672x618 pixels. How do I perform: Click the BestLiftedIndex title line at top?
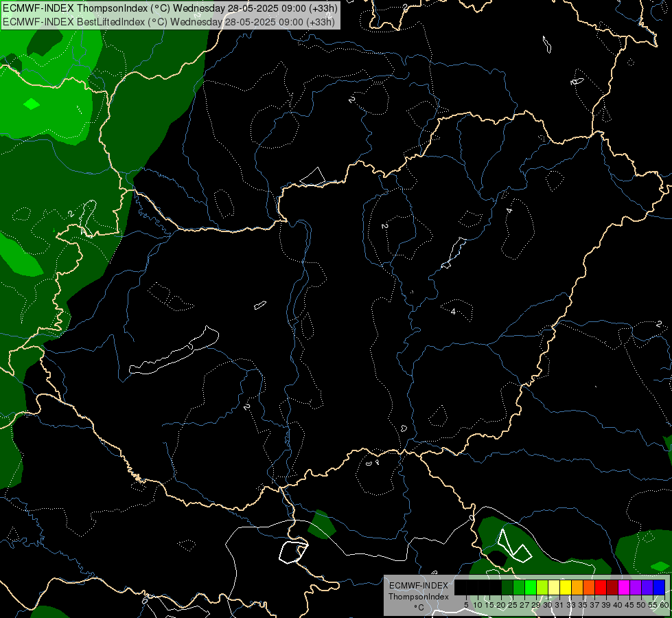coord(168,22)
